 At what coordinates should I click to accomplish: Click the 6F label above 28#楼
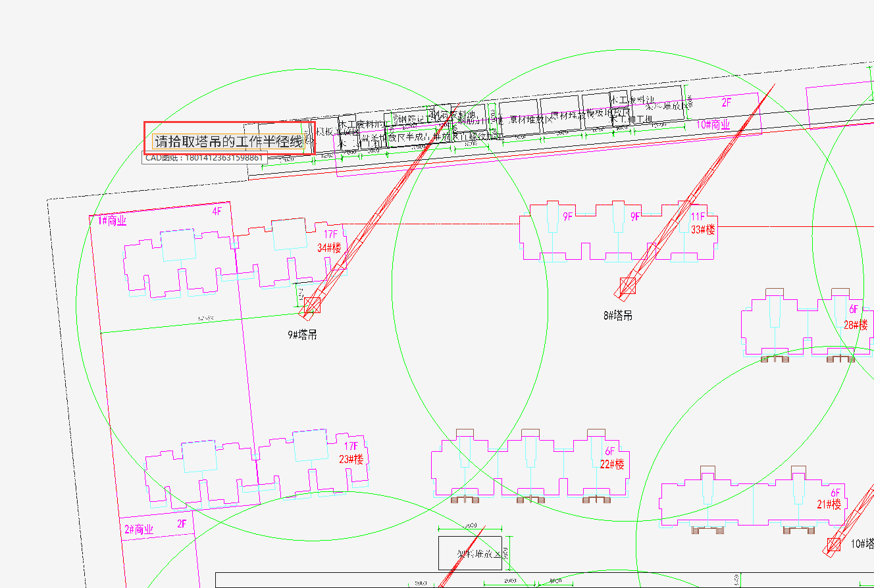pyautogui.click(x=854, y=309)
